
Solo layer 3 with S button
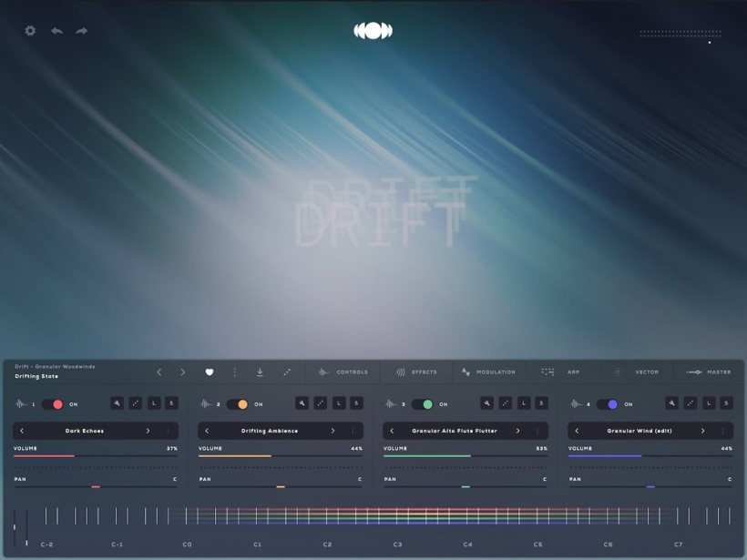[541, 403]
